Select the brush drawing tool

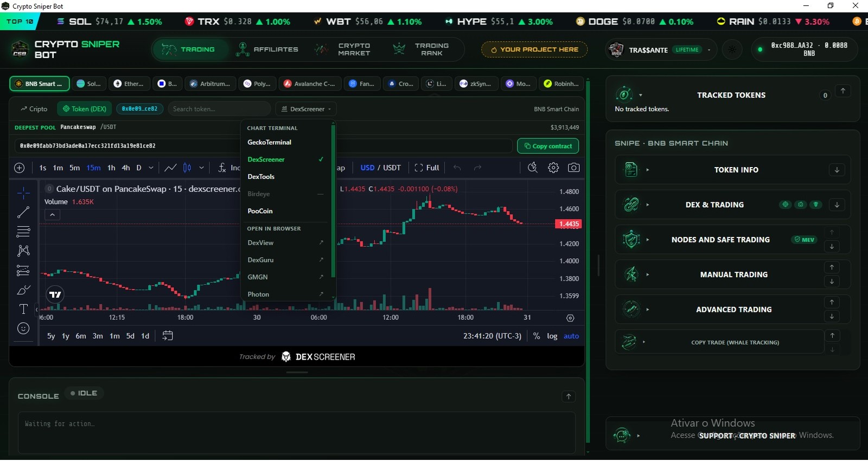pos(23,290)
